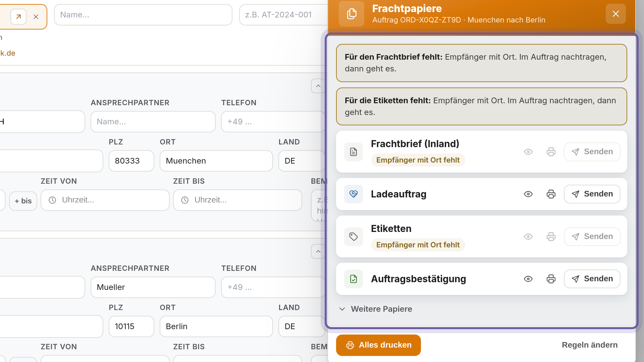This screenshot has height=362, width=644.
Task: Click the Telefon field of the Muenchen stop
Action: (273, 122)
